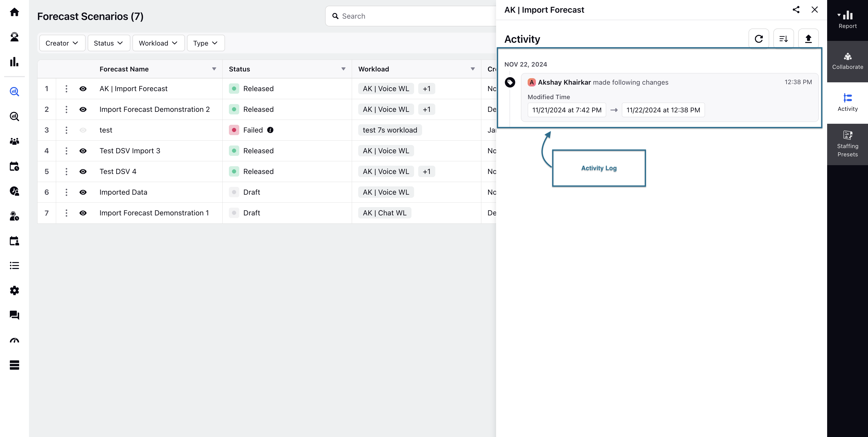Image resolution: width=868 pixels, height=437 pixels.
Task: Open the agent with clock sidebar icon
Action: (x=14, y=216)
